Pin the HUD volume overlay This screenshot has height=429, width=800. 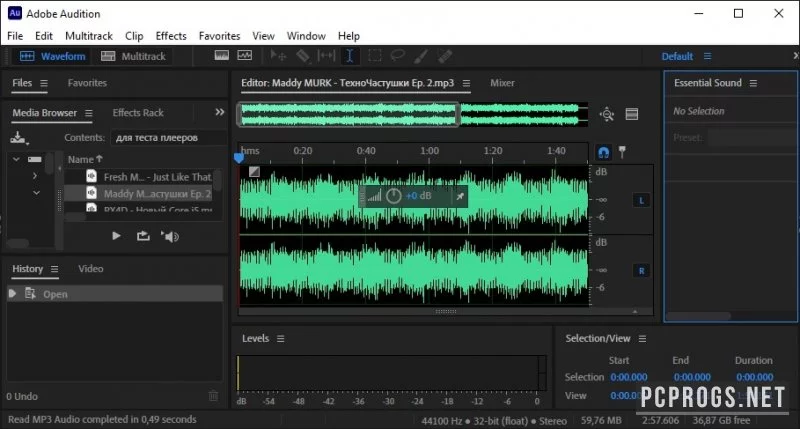point(460,196)
